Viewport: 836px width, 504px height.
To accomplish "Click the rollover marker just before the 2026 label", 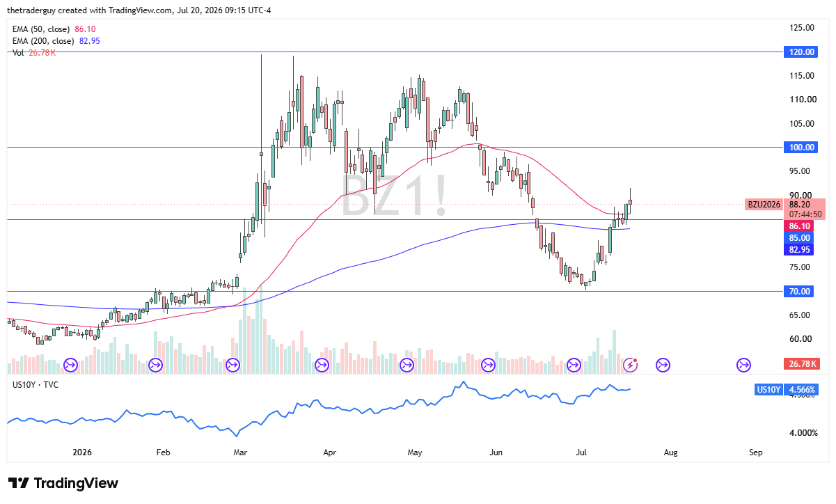I will click(70, 364).
